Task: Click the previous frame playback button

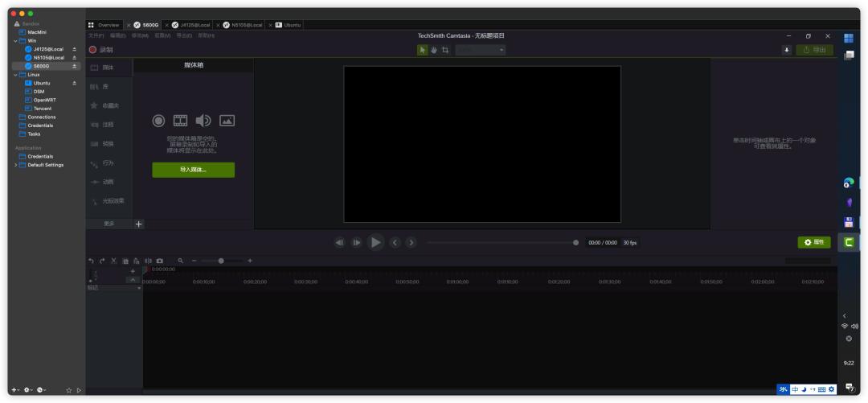Action: [x=340, y=242]
